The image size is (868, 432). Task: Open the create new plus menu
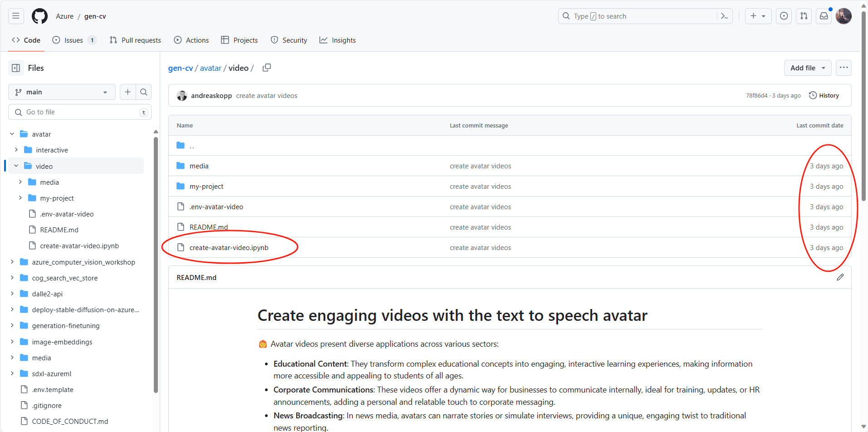pyautogui.click(x=758, y=16)
